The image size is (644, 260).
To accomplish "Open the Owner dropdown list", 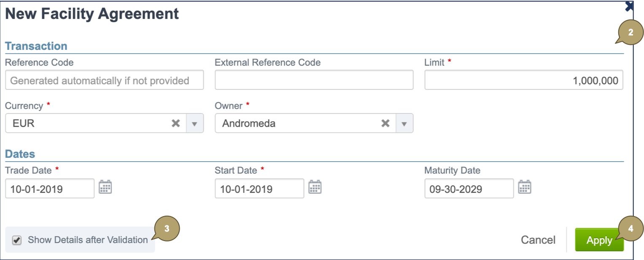I will (x=404, y=123).
